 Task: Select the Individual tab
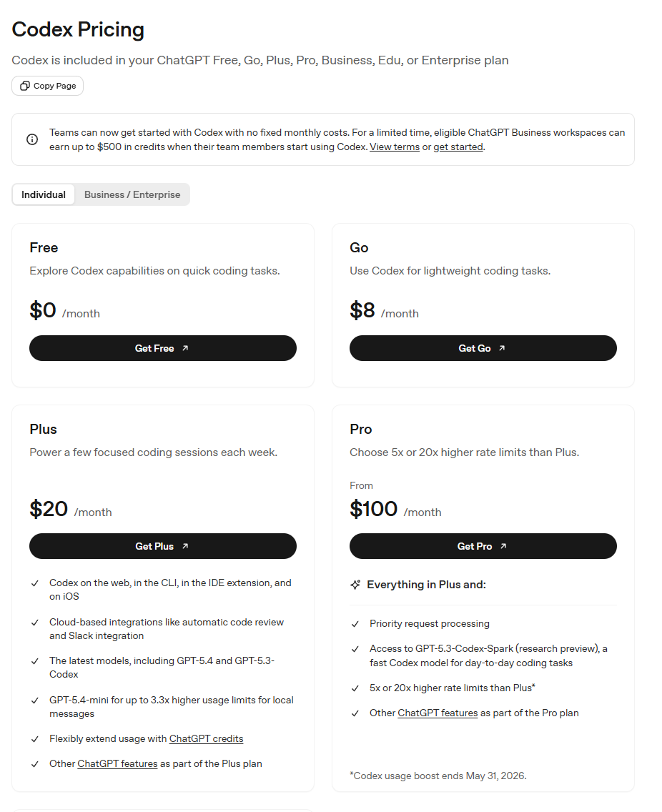coord(44,194)
